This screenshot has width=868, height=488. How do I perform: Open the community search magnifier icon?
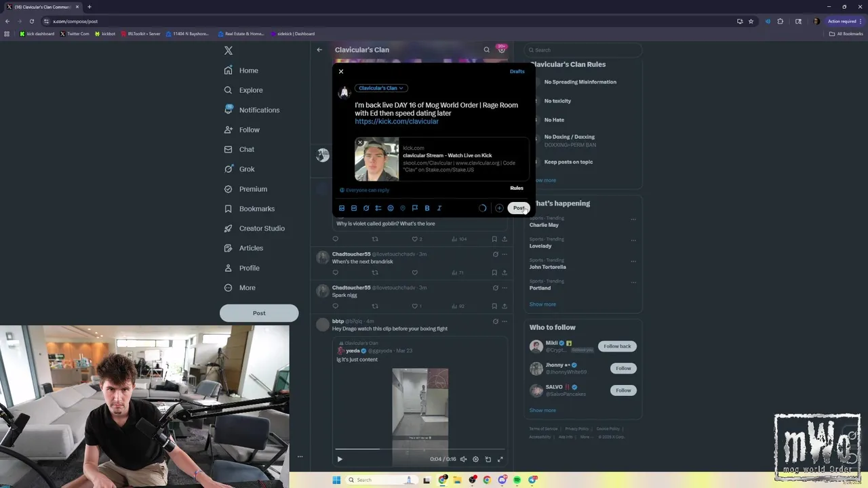click(x=486, y=49)
